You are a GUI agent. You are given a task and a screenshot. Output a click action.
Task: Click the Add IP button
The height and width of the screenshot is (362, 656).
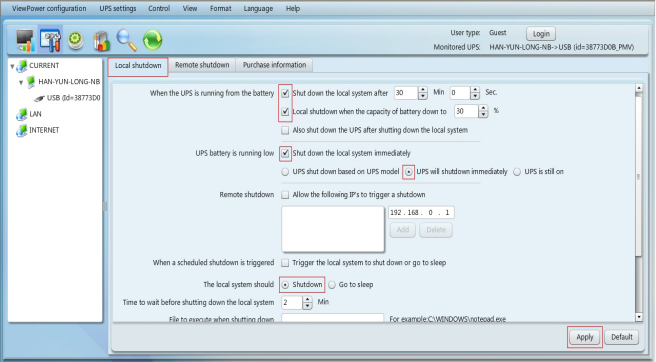pos(402,230)
